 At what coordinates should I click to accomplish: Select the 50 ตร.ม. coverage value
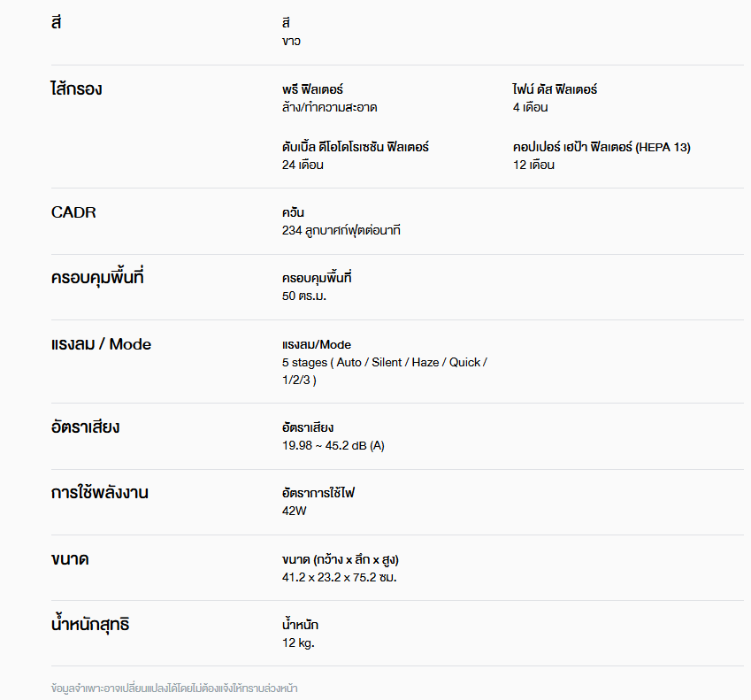(x=304, y=296)
